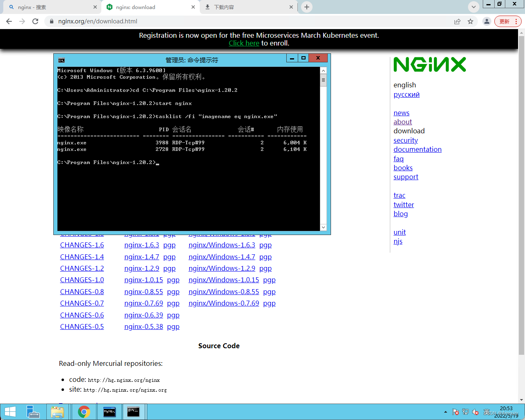Show hidden tray icons arrow
Viewport: 525px width, 420px height.
(445, 412)
